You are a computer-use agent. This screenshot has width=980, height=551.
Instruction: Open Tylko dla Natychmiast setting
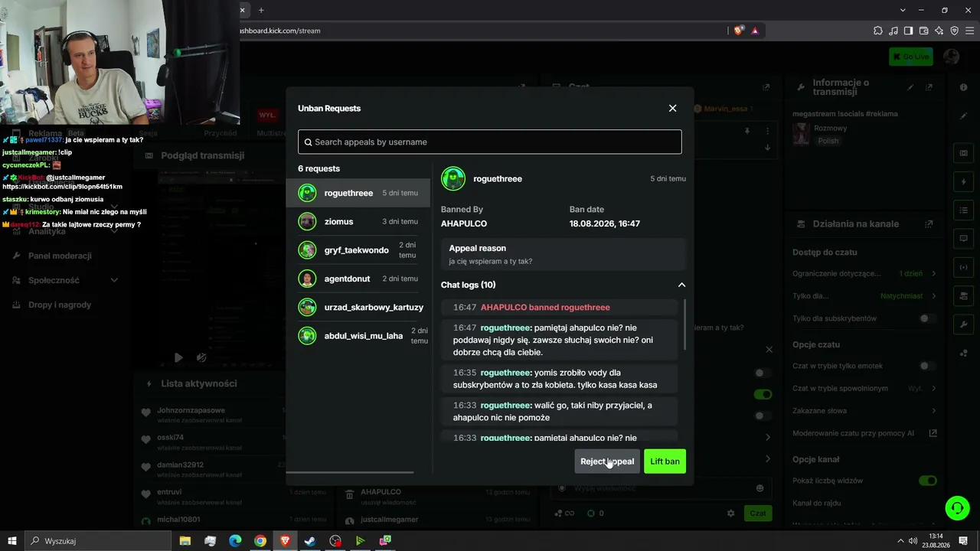864,295
